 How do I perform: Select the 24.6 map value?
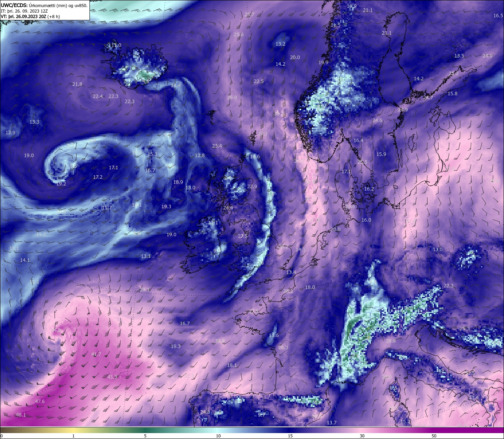[x=377, y=120]
